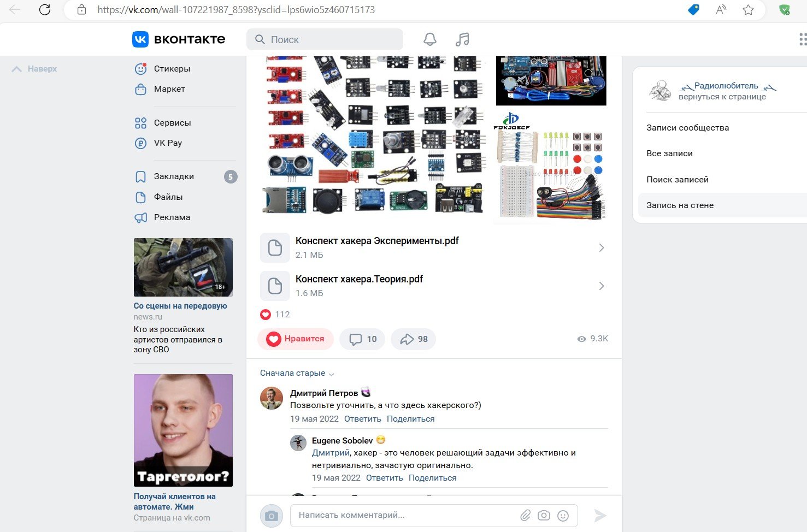Share the post via the arrow icon

pos(413,339)
